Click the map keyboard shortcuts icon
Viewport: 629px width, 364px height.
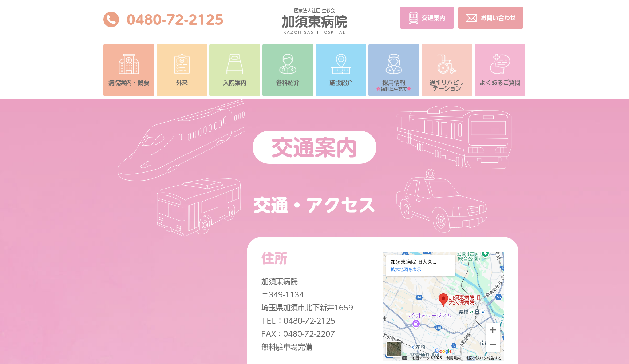click(x=405, y=358)
